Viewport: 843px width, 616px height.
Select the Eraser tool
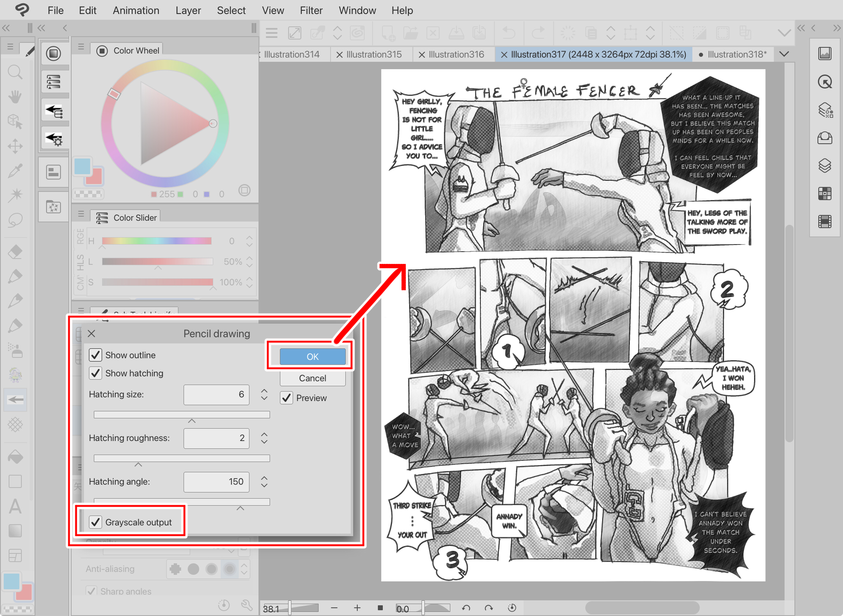[x=15, y=252]
